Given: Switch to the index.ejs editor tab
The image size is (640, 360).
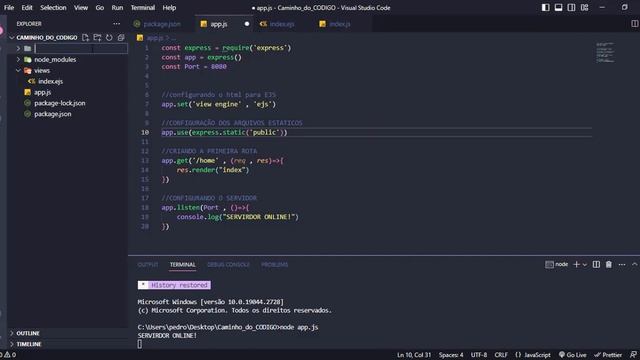Looking at the screenshot, I should click(x=282, y=24).
